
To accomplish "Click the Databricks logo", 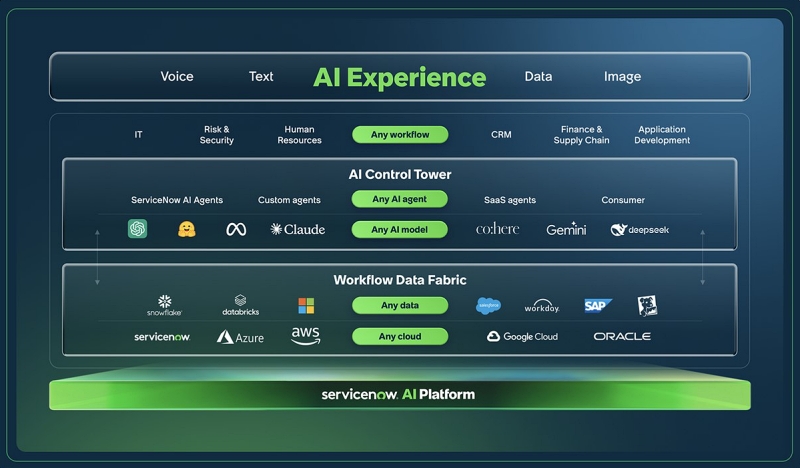I will click(x=240, y=305).
